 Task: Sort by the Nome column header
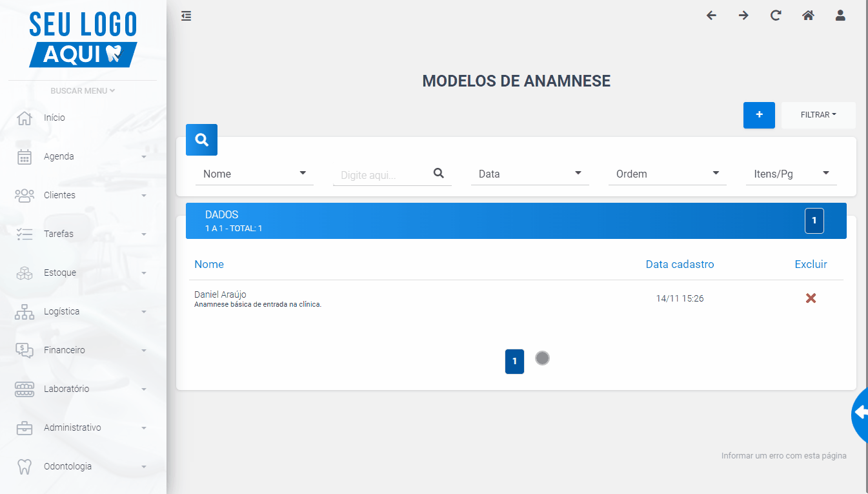point(209,264)
